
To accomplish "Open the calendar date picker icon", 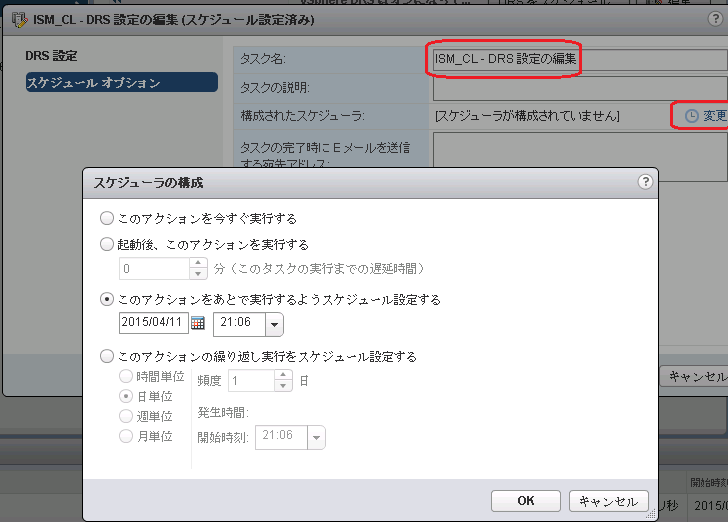I will 198,323.
